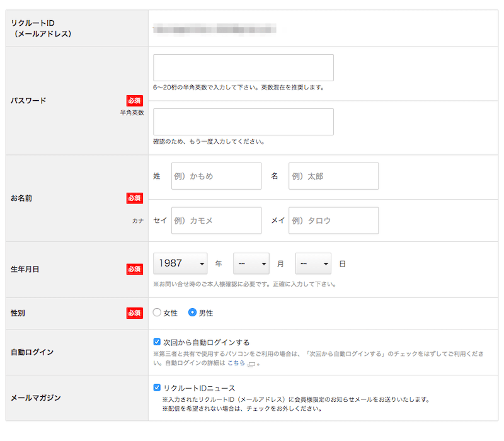Select the 男性 radio button

click(192, 312)
